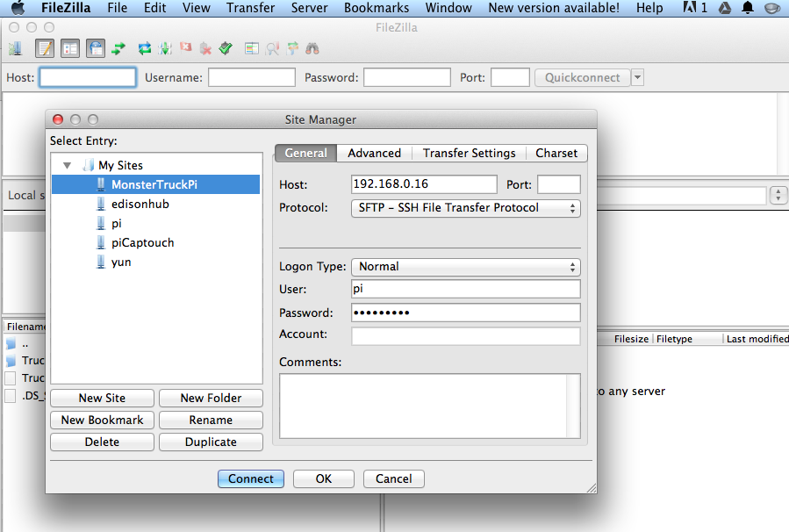Click the Filesize column header

(631, 339)
